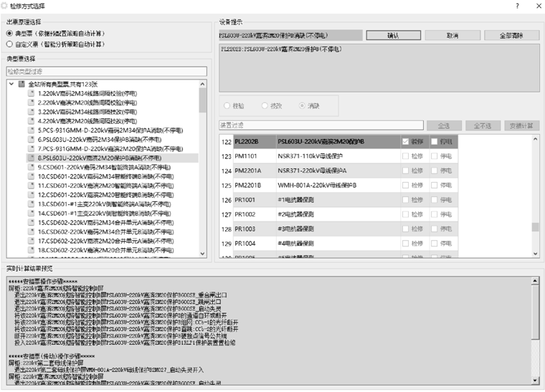Click document icon of item 5.PCS-931GMM-D 2M34保护A

click(31, 130)
